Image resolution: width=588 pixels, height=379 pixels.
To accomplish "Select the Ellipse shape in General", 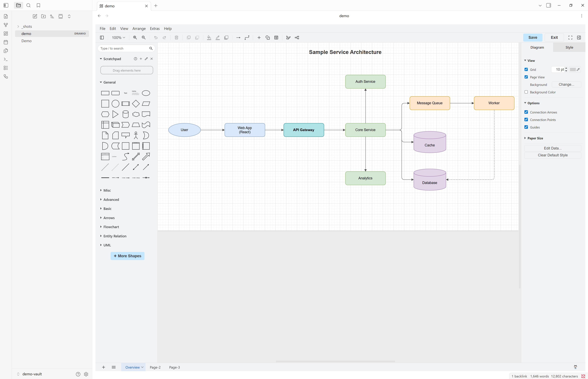I will pos(146,93).
